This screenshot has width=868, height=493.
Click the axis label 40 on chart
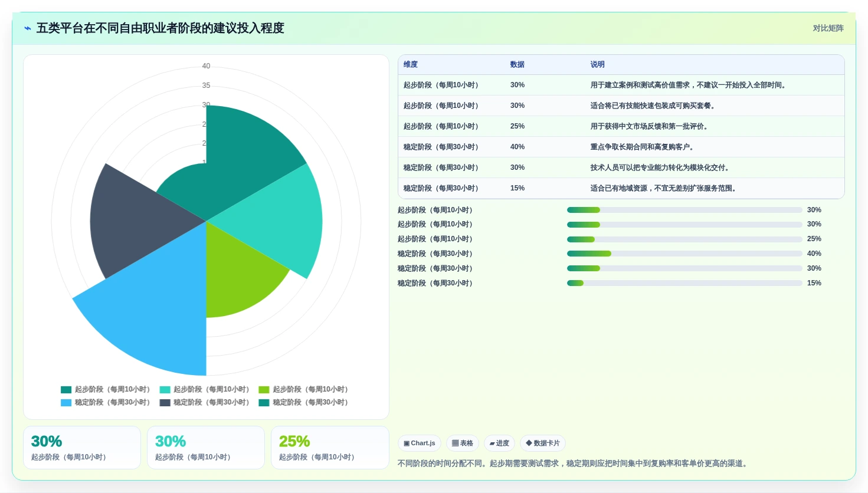pyautogui.click(x=206, y=66)
